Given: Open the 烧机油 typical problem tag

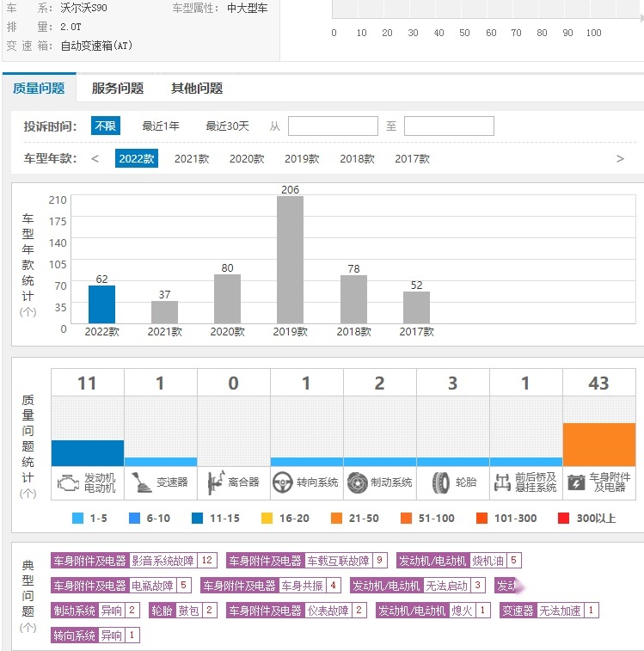Looking at the screenshot, I should point(459,561).
